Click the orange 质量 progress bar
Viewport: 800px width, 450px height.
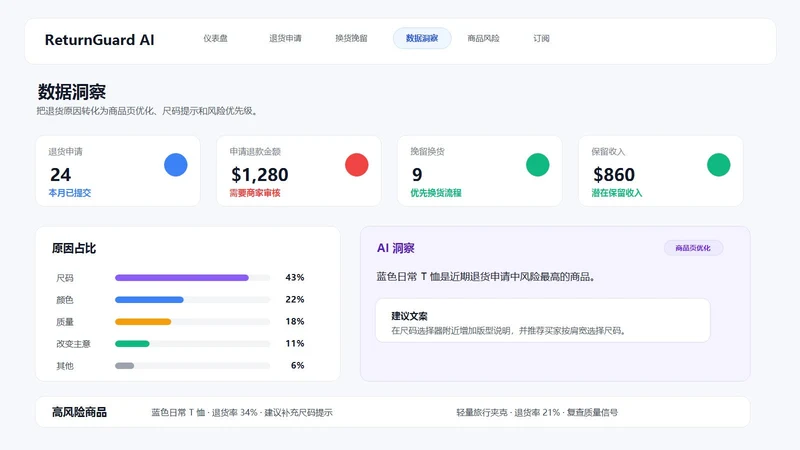point(143,322)
